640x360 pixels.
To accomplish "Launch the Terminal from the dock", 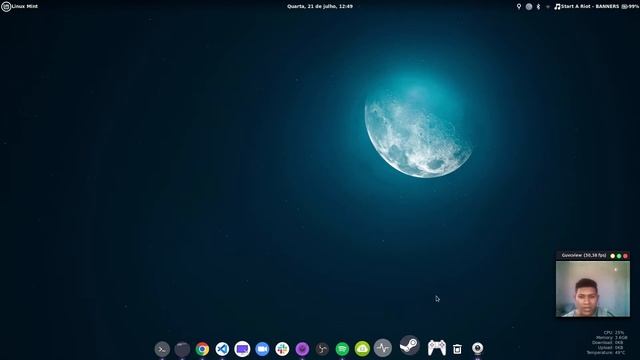I will (162, 349).
